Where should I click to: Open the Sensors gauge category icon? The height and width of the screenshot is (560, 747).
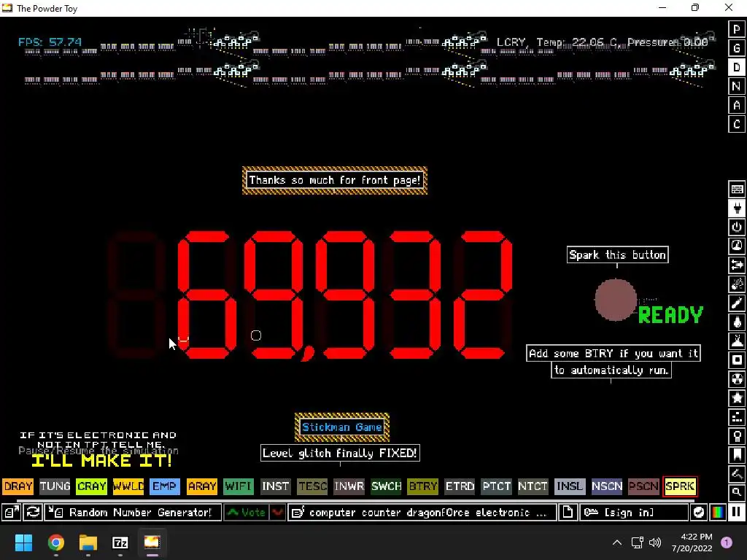point(737,246)
